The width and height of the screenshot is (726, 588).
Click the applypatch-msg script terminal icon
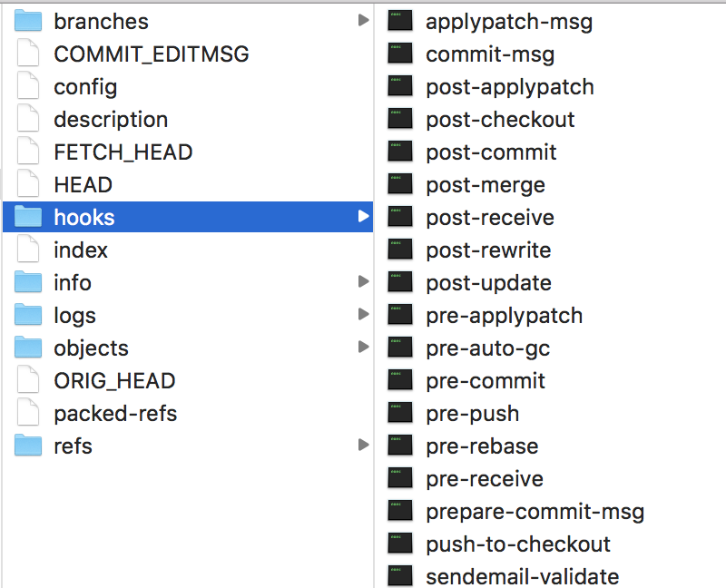[x=400, y=21]
